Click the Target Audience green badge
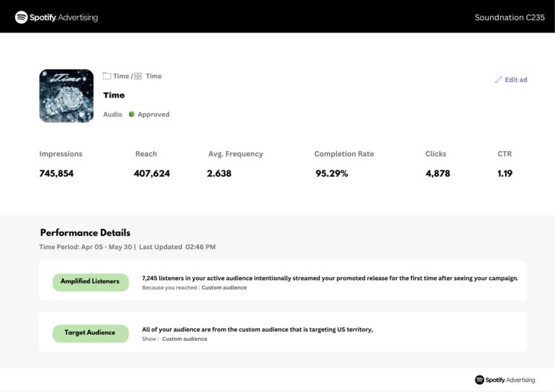The height and width of the screenshot is (392, 555). click(x=90, y=333)
